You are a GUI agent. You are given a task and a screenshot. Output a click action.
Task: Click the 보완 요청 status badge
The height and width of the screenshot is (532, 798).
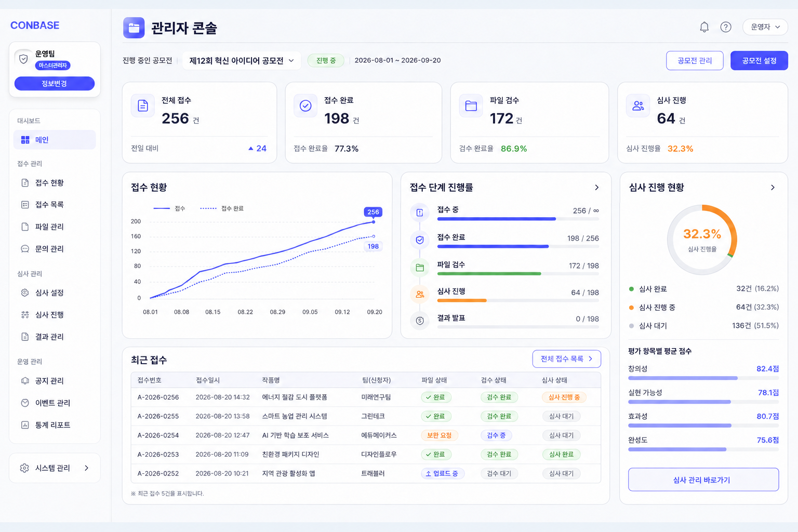click(x=439, y=435)
